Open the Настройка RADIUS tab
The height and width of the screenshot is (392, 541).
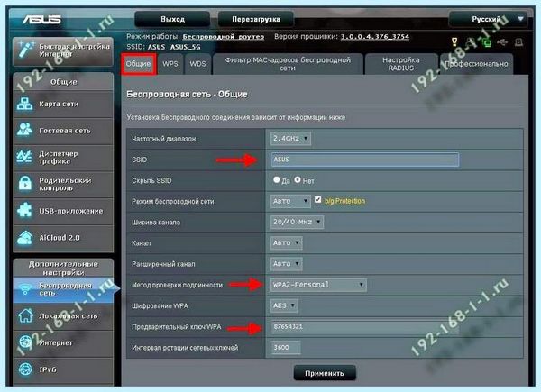click(x=401, y=64)
